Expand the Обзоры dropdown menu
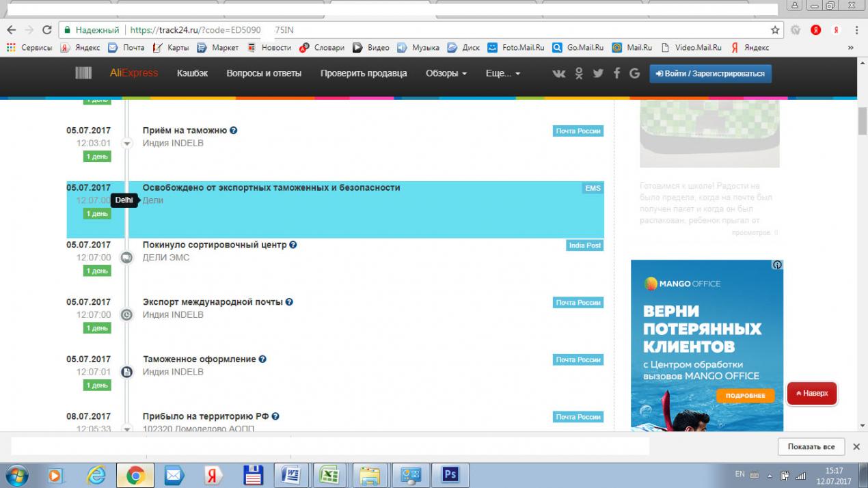This screenshot has width=868, height=488. [x=446, y=73]
